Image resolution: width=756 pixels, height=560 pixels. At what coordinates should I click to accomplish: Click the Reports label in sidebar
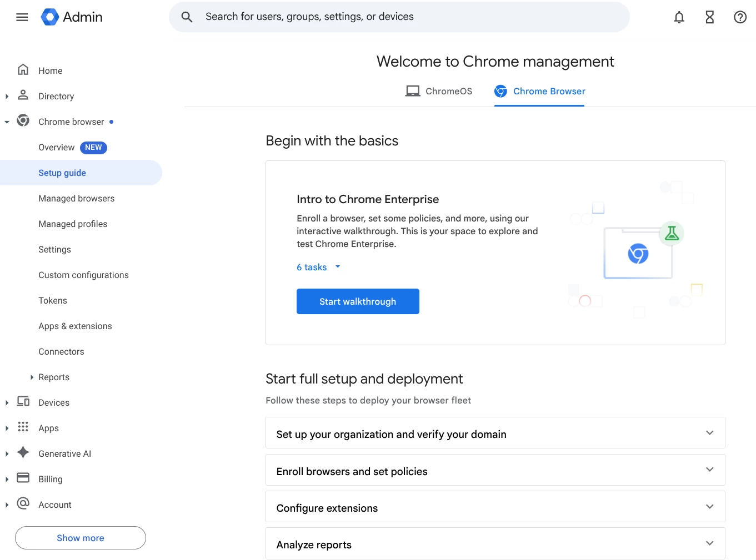point(54,377)
